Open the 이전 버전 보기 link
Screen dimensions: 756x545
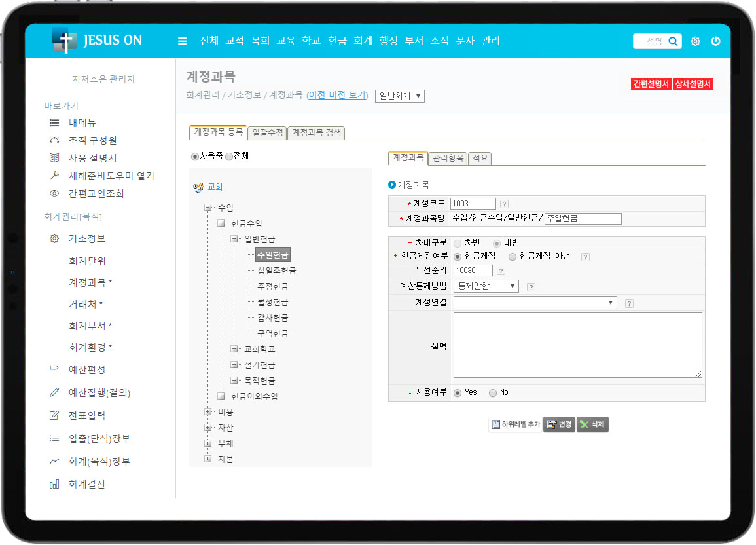(x=337, y=95)
